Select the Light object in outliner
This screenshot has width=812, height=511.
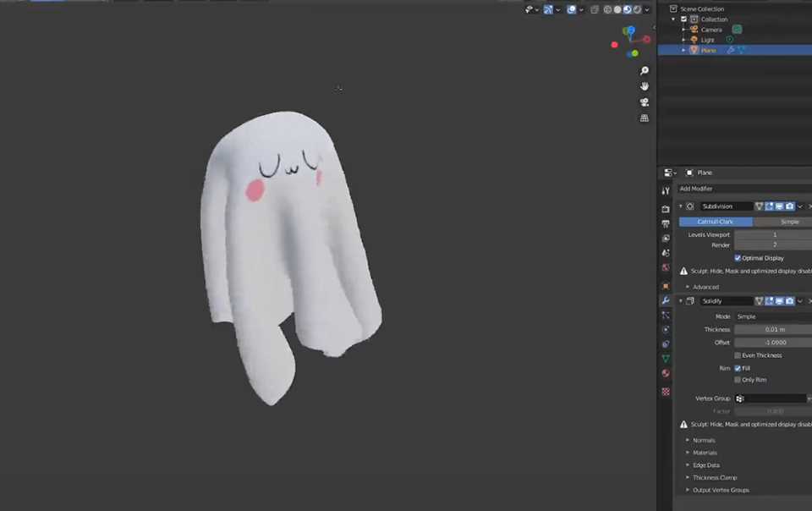707,40
